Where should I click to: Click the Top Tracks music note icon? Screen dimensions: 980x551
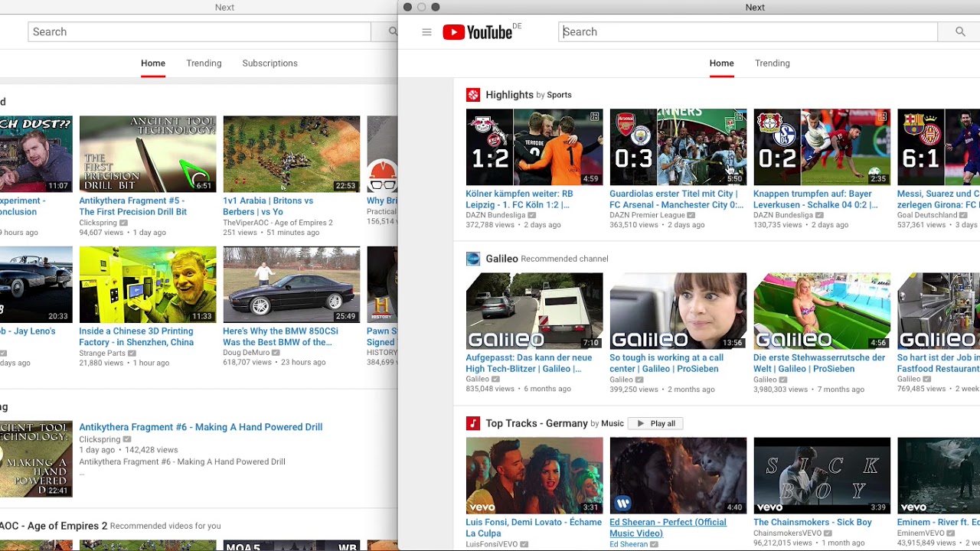473,423
